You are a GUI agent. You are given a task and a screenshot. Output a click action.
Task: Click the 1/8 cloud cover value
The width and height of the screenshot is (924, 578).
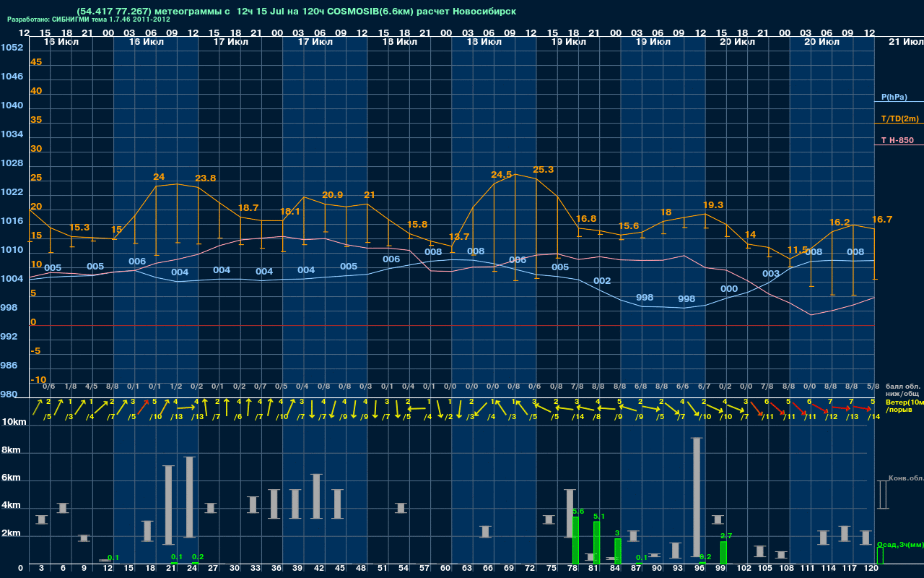pos(71,387)
